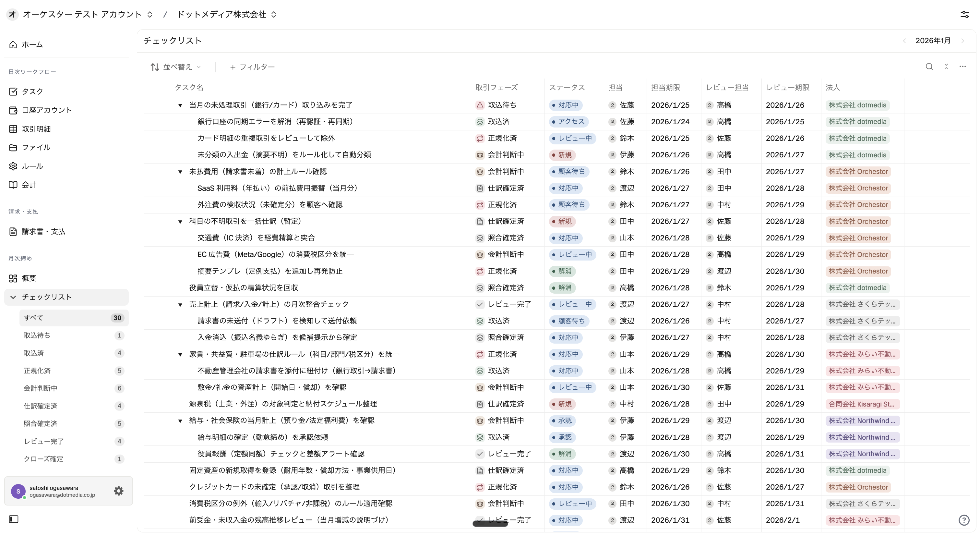Click the collapse rows icon in toolbar
Image resolution: width=980 pixels, height=536 pixels.
[946, 67]
